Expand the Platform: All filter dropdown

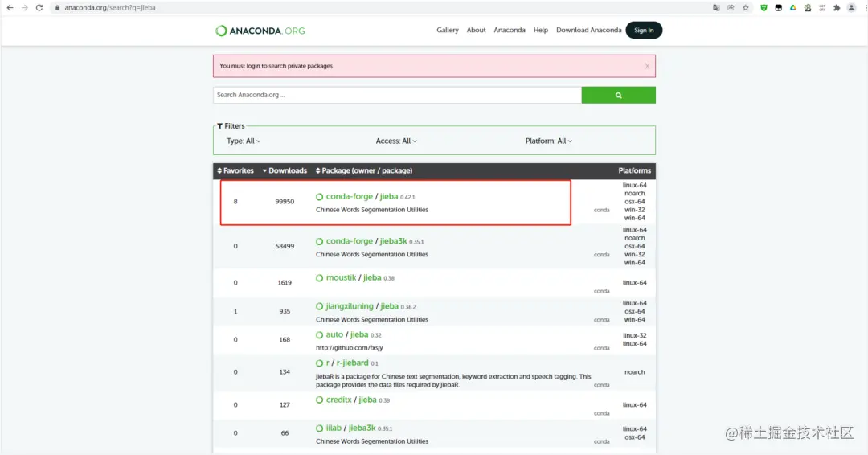(549, 141)
